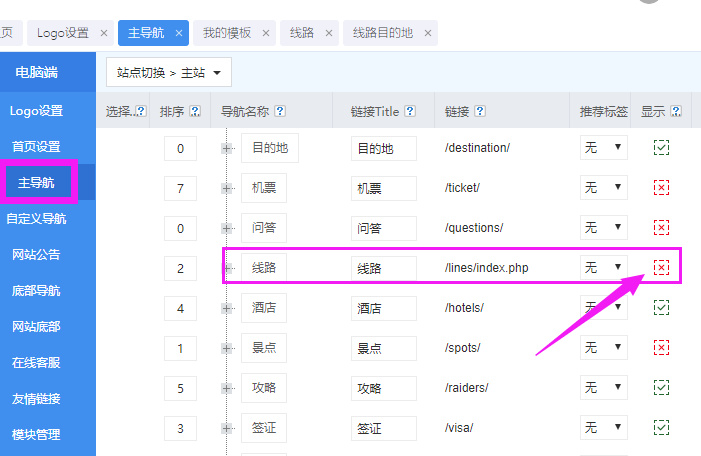Open 网站公告 in the sidebar
The height and width of the screenshot is (456, 701).
pyautogui.click(x=36, y=255)
